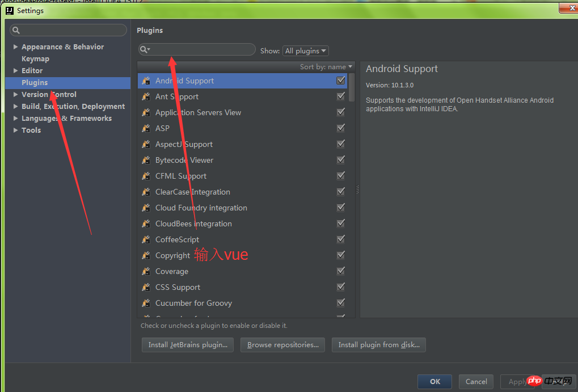Select the Cloud Foundry integration row
578x392 pixels.
coord(243,208)
